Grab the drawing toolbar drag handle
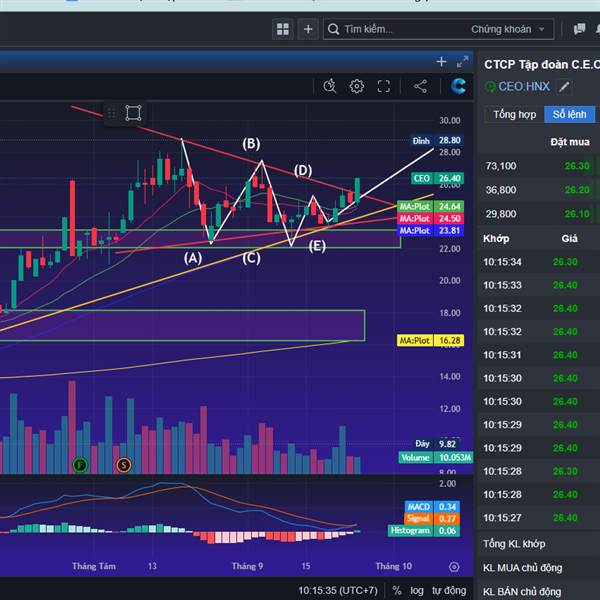Image resolution: width=600 pixels, height=600 pixels. click(x=111, y=113)
